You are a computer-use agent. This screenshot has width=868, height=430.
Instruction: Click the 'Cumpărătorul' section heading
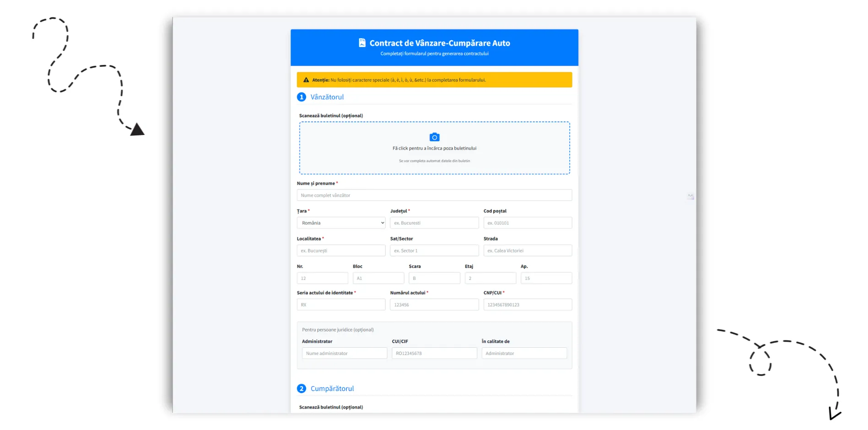point(332,388)
